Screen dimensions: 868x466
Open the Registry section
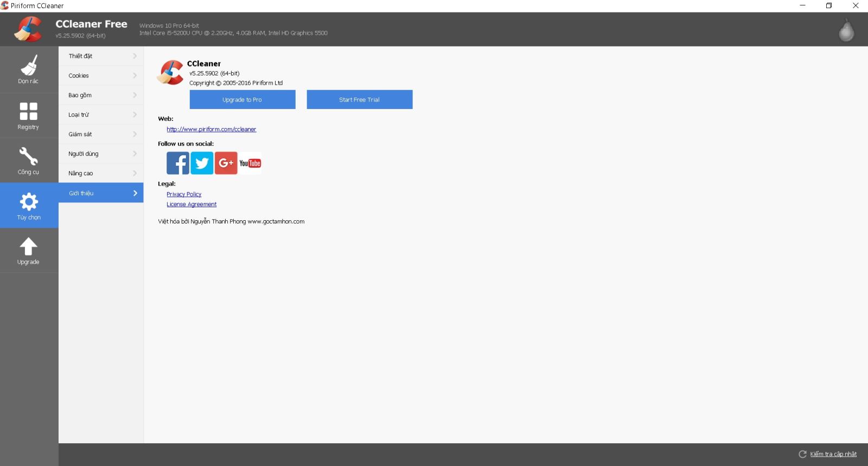coord(29,116)
